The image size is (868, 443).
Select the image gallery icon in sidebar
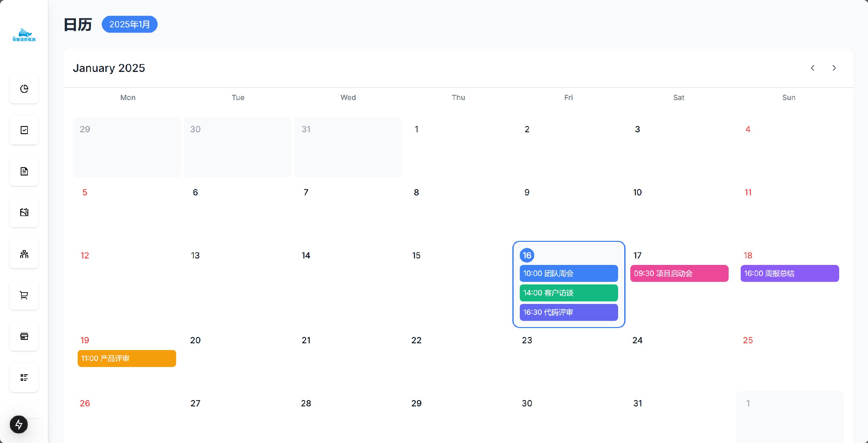tap(24, 212)
